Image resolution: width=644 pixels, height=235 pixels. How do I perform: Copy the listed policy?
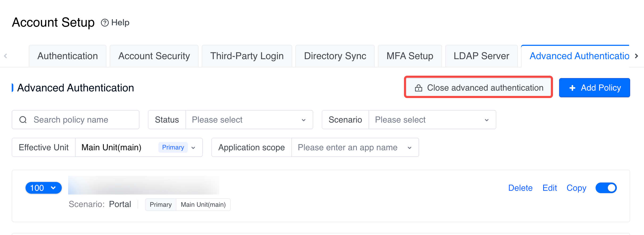(576, 188)
